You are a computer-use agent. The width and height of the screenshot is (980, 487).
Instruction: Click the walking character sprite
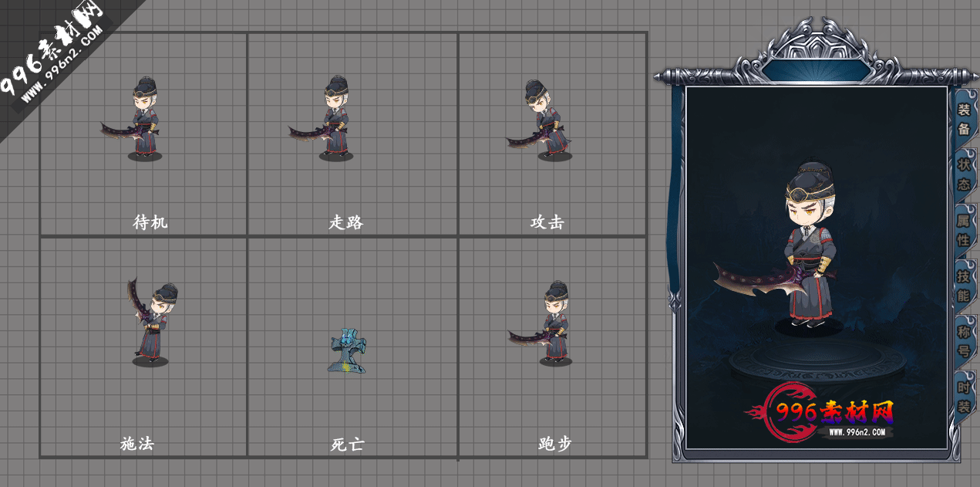pos(322,119)
